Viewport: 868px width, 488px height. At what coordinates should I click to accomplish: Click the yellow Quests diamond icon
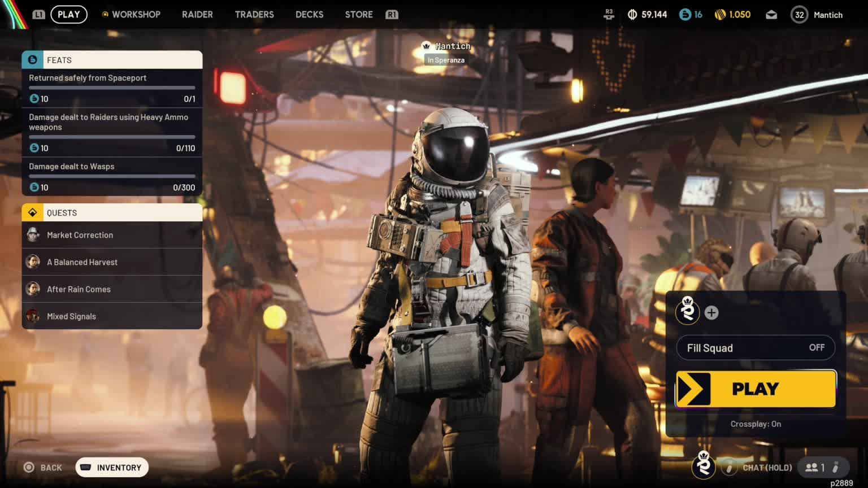pyautogui.click(x=32, y=212)
